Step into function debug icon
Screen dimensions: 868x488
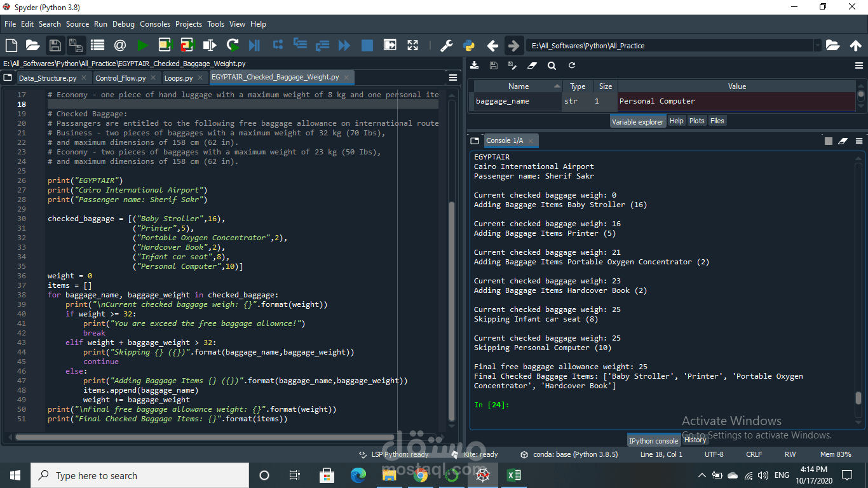(300, 45)
